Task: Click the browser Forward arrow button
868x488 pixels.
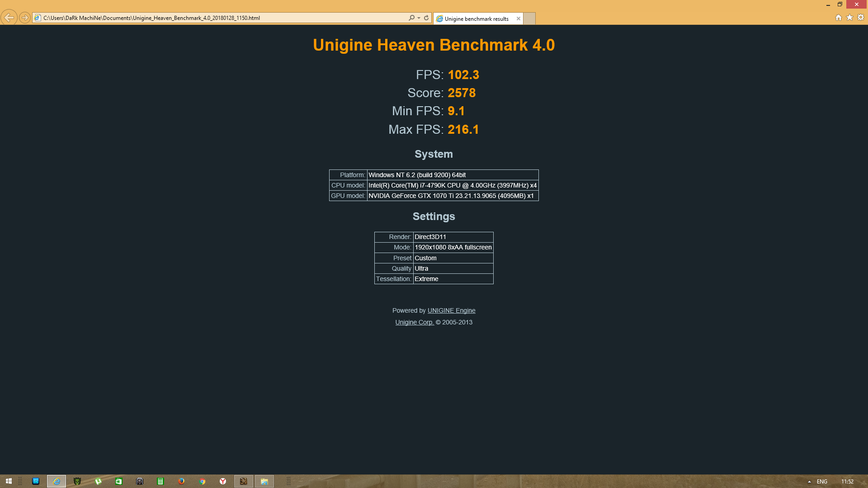Action: 25,18
